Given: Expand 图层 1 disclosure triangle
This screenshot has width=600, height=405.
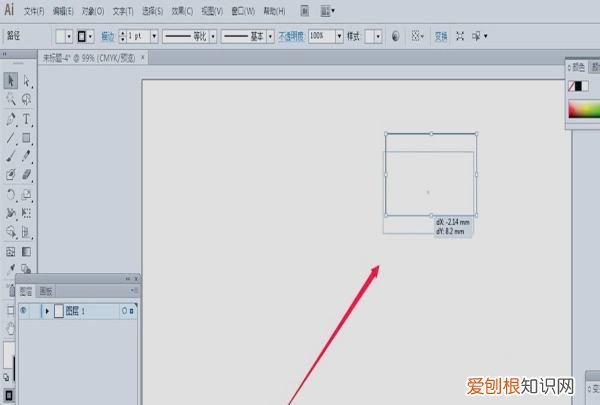Looking at the screenshot, I should click(46, 311).
